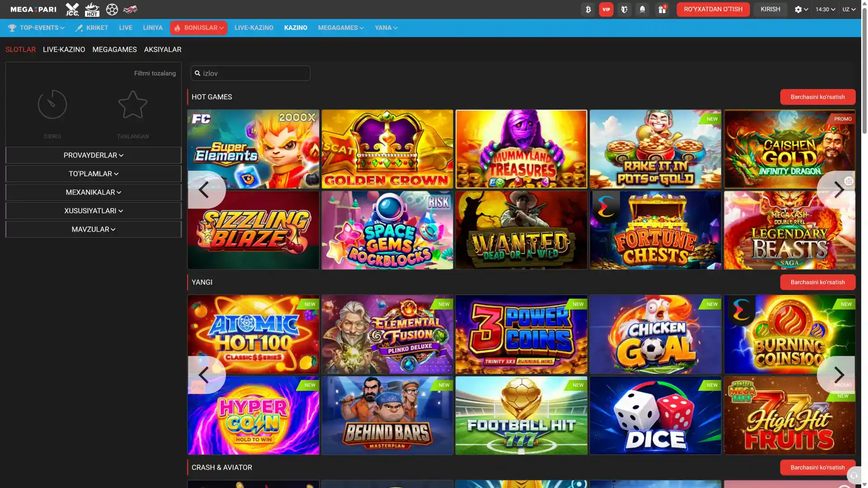Open the support headset chat icon
Screen dimensions: 868x488
coord(853,476)
